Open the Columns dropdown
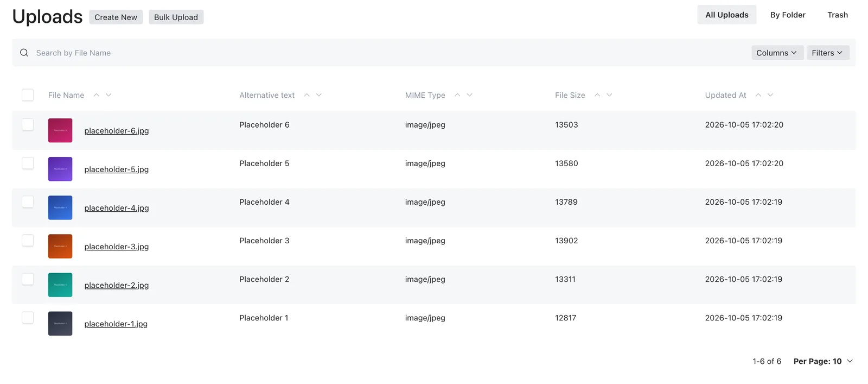Viewport: 868px width, 384px height. (x=777, y=53)
